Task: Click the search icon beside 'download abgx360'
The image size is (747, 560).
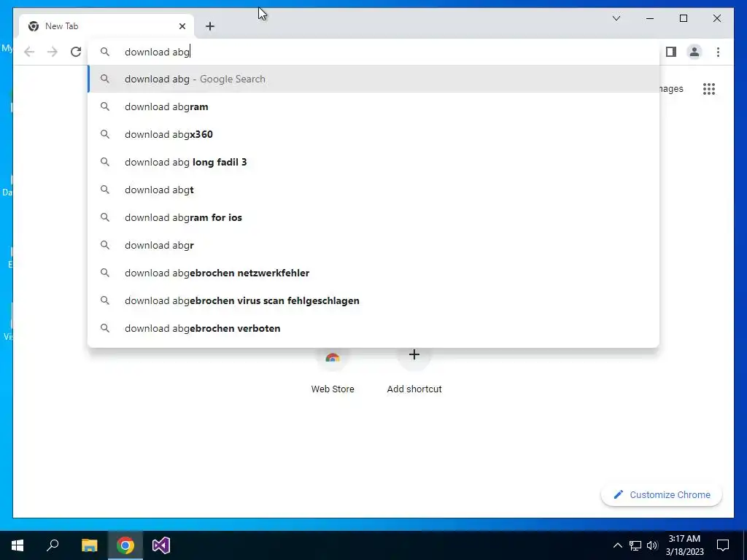Action: point(105,134)
